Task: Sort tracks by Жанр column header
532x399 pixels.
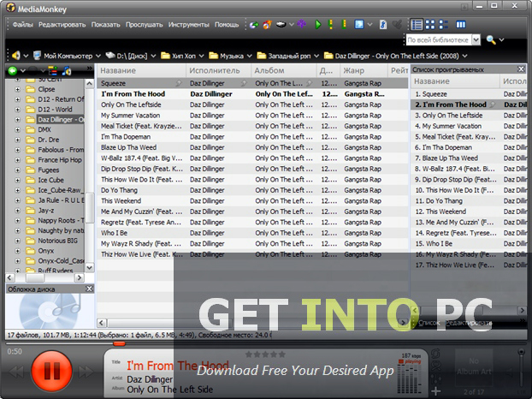Action: coord(364,70)
